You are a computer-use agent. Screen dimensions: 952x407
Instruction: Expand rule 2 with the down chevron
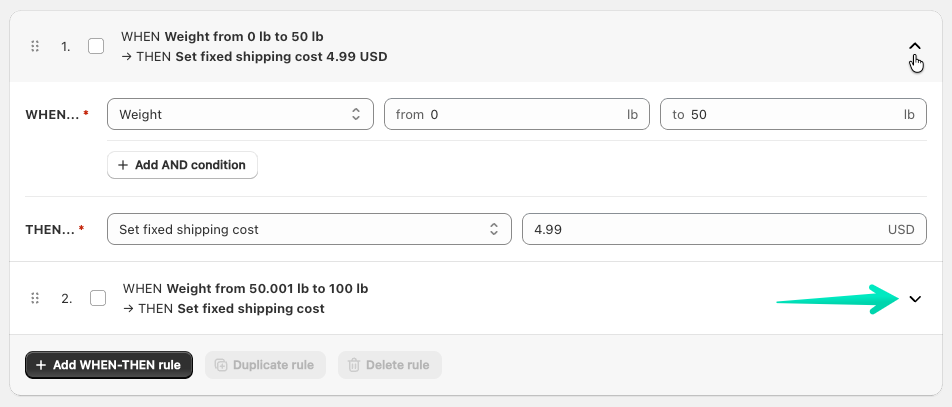(915, 298)
